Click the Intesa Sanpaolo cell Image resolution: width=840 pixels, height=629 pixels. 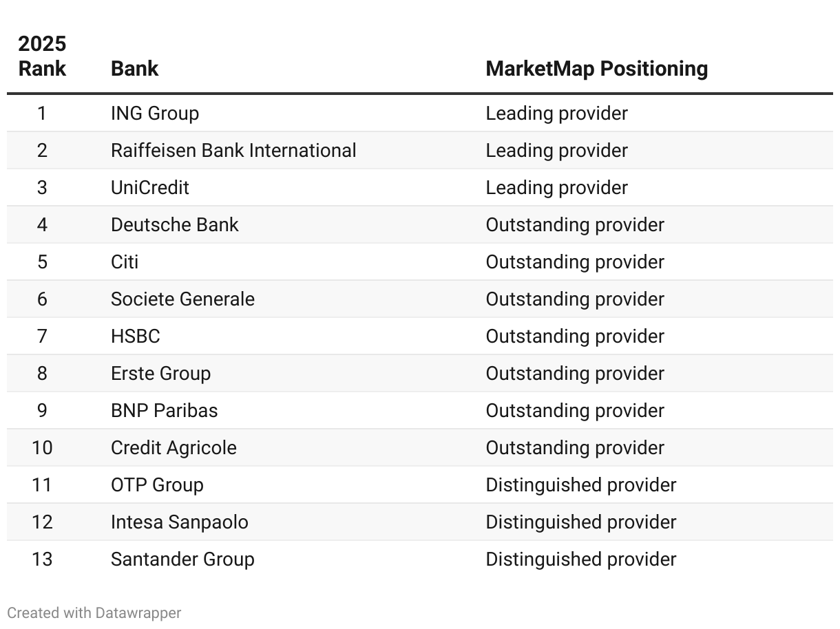(179, 522)
